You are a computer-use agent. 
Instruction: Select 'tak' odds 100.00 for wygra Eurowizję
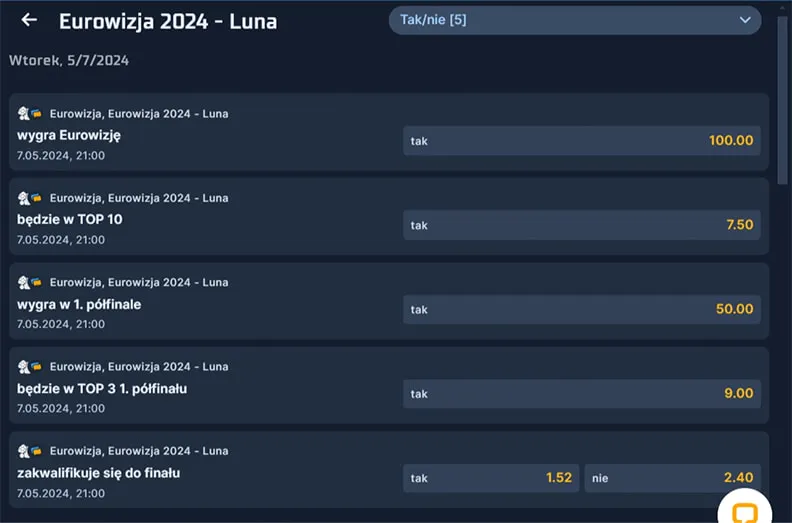581,141
